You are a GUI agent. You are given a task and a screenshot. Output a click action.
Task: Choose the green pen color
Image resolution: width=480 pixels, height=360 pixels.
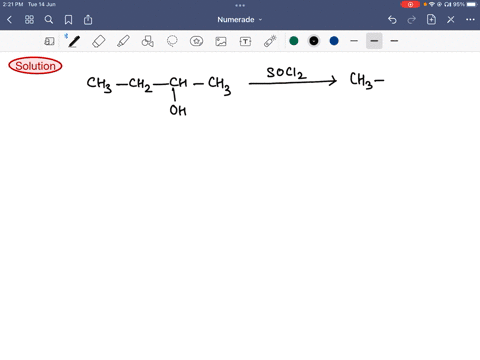pyautogui.click(x=294, y=41)
